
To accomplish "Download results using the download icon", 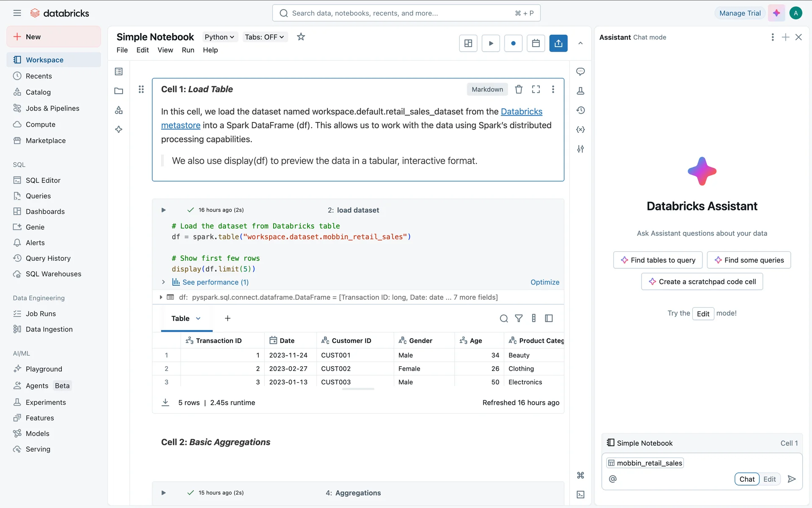I will 165,402.
